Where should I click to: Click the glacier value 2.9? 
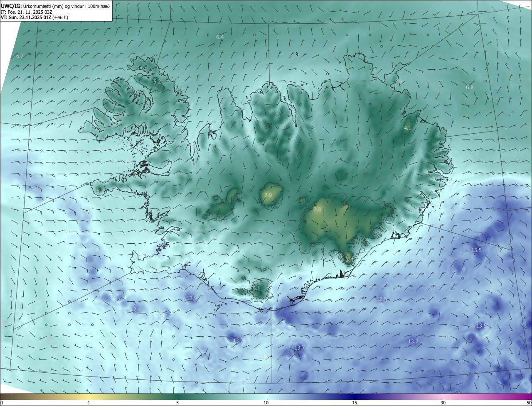[x=268, y=196]
